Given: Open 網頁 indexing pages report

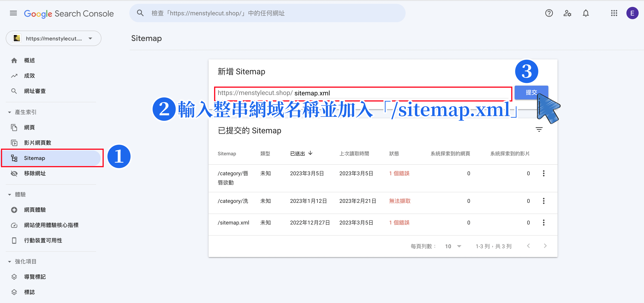Looking at the screenshot, I should (x=29, y=128).
